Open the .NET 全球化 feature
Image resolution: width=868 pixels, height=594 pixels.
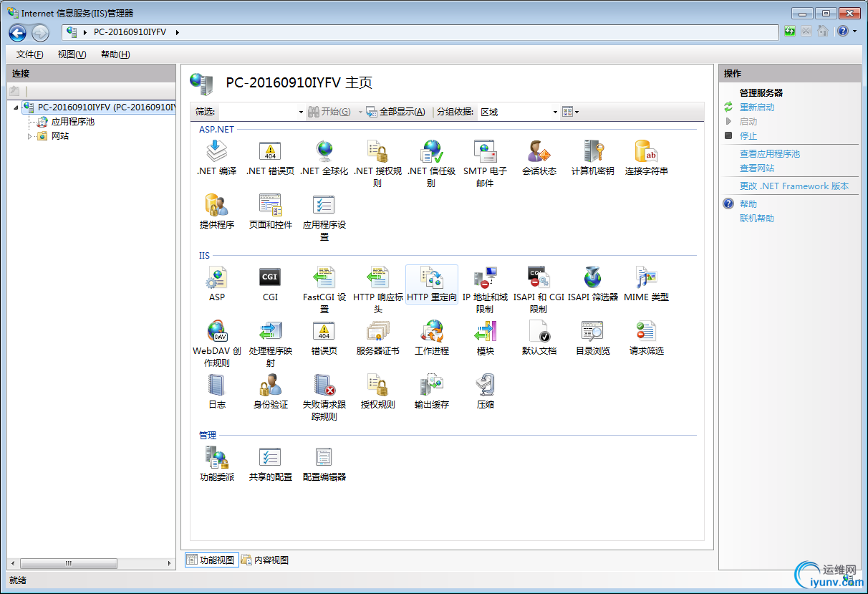(x=324, y=158)
